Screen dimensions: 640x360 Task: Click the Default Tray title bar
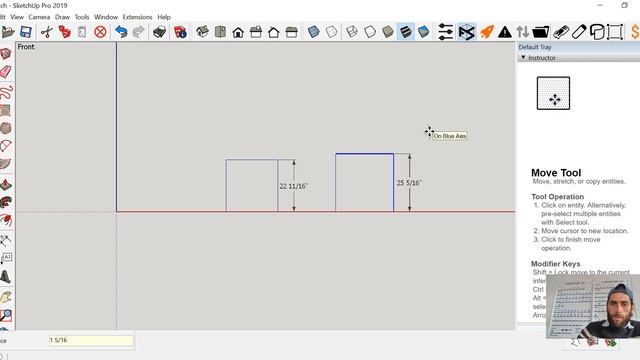coord(578,47)
